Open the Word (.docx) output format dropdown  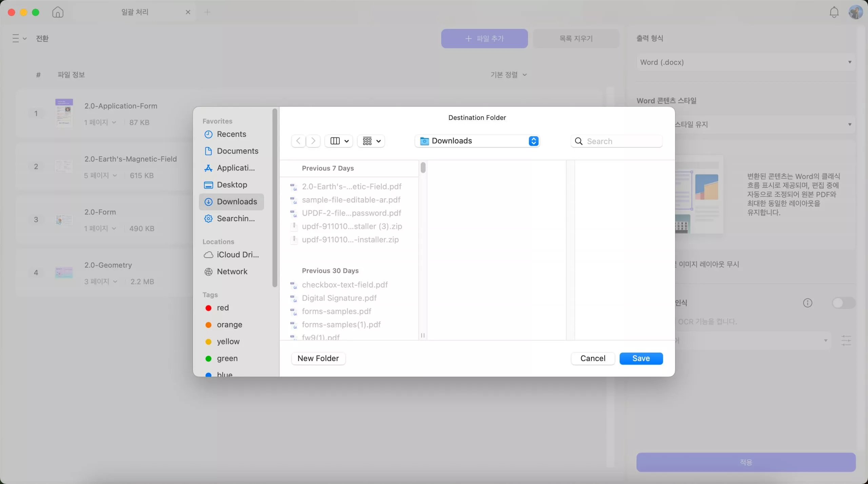pos(746,62)
